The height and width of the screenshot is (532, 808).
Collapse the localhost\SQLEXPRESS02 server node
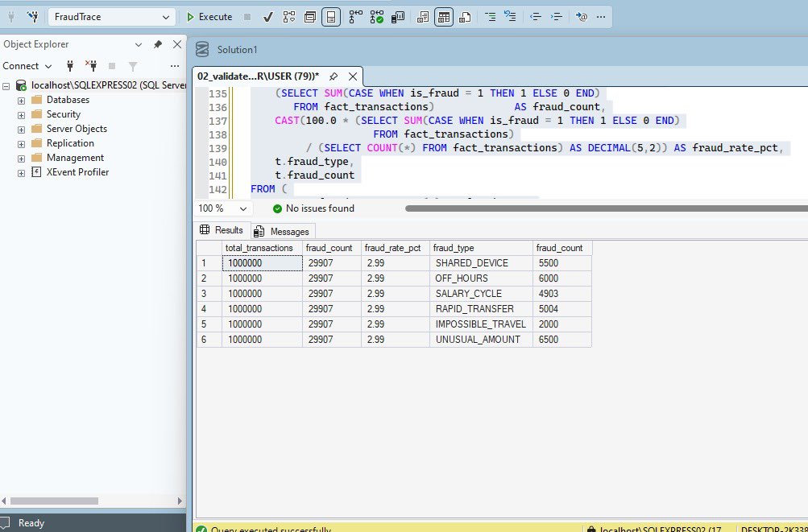click(x=6, y=86)
